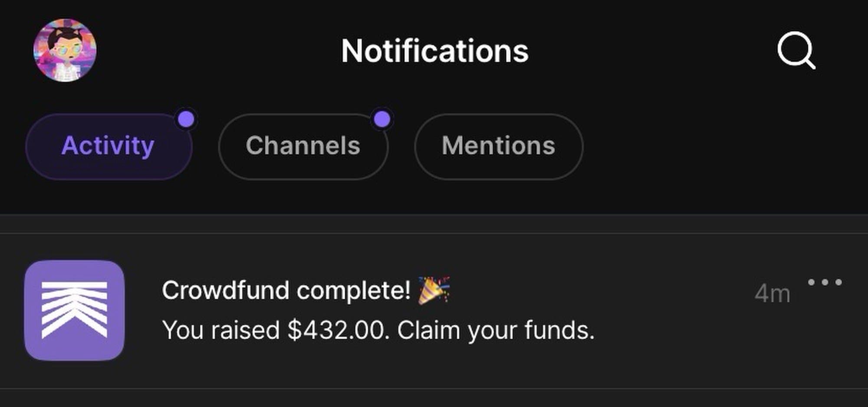Switch to the Mentions tab
The image size is (868, 407).
click(498, 146)
